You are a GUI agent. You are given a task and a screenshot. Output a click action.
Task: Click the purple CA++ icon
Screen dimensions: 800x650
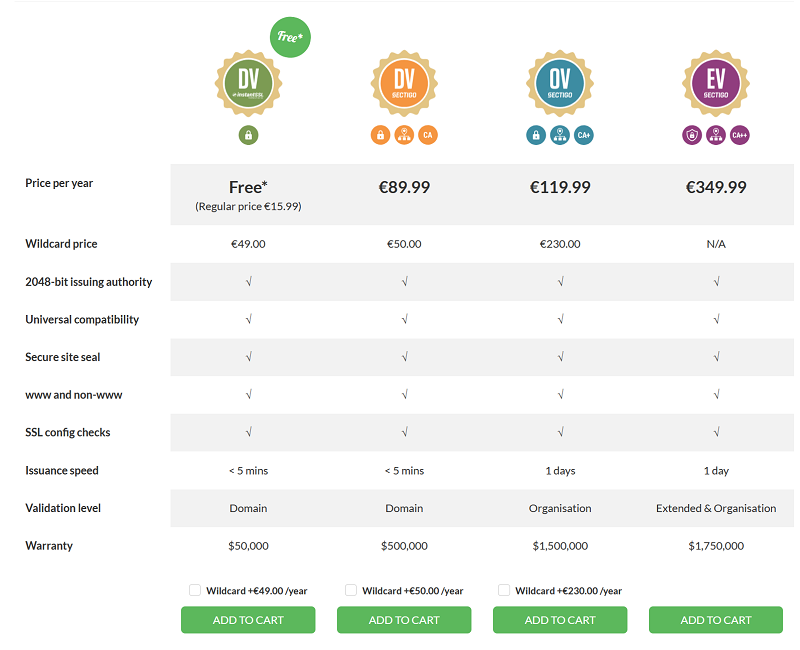pyautogui.click(x=740, y=135)
